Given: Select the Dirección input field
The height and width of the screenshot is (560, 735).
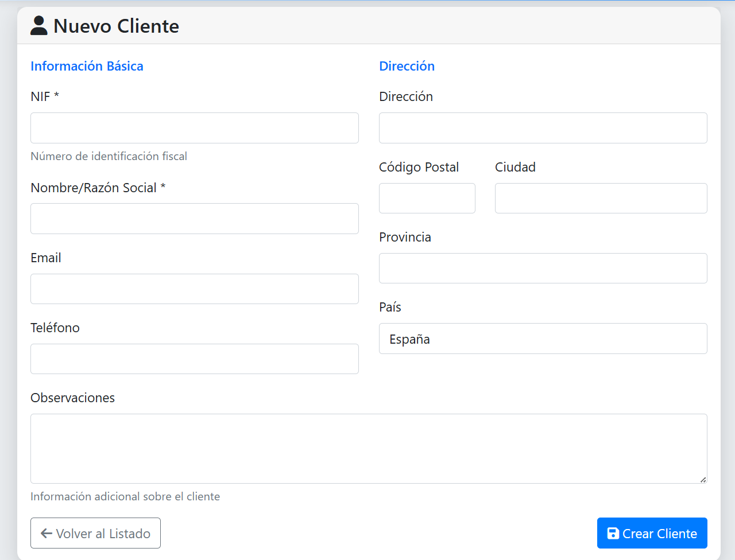Looking at the screenshot, I should 543,127.
